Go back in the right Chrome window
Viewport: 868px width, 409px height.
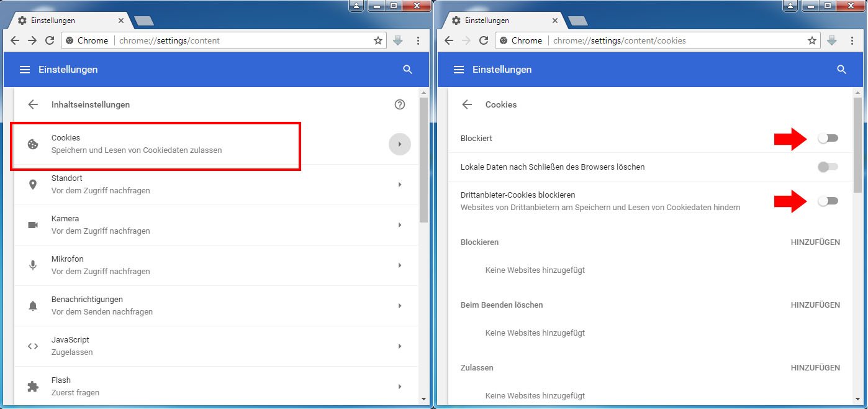[450, 40]
